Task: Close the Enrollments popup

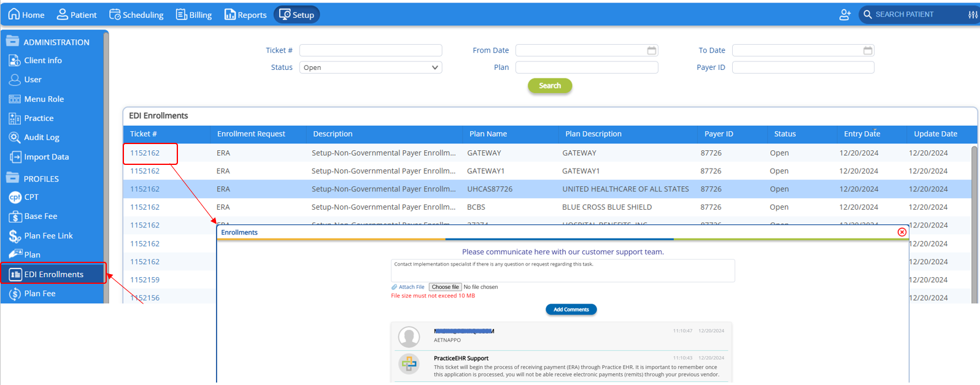Action: coord(901,232)
